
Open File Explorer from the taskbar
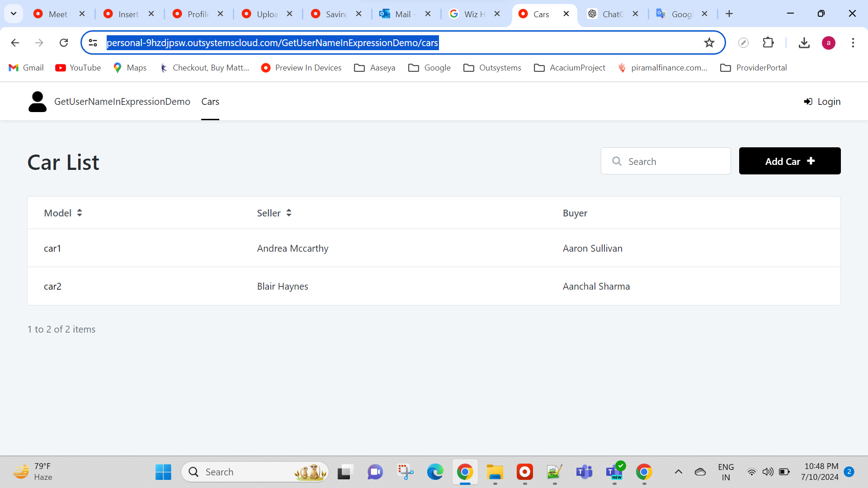pyautogui.click(x=495, y=472)
